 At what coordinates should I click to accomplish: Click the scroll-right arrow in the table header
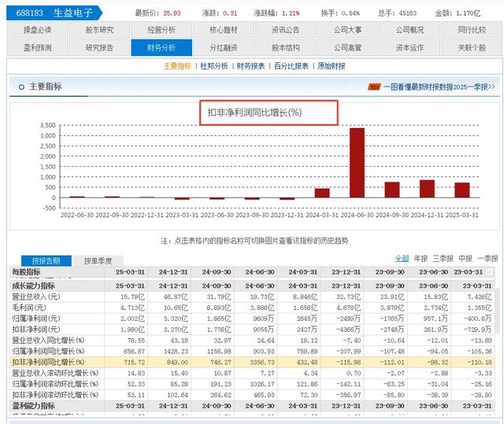(489, 272)
